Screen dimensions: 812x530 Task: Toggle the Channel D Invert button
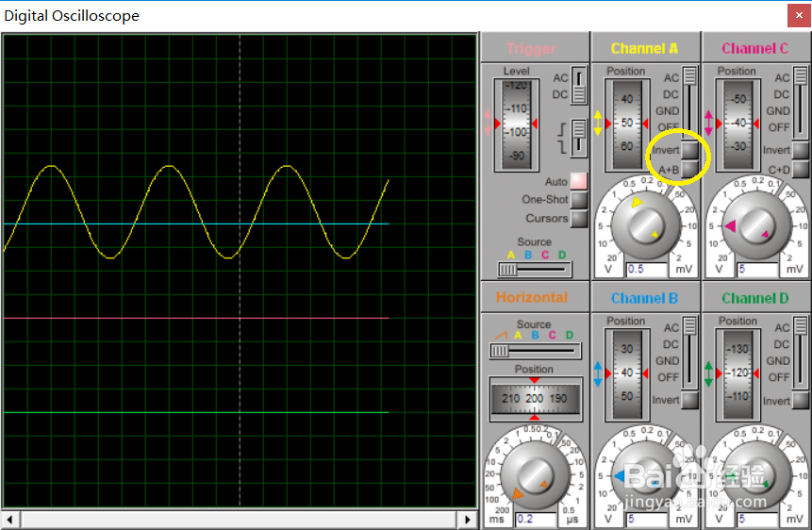(801, 400)
